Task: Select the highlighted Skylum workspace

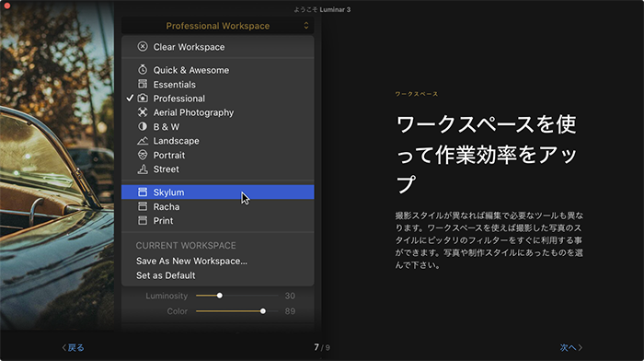Action: click(218, 192)
